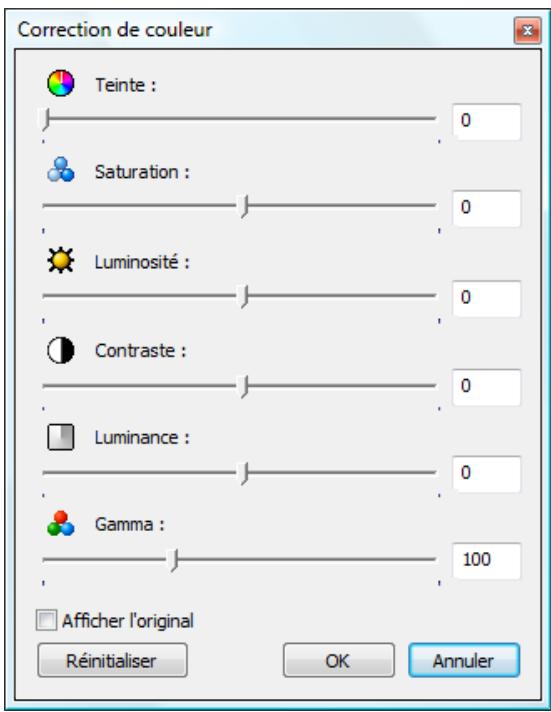Click the Teinte color wheel icon
Viewport: 551px width, 712px height.
(x=60, y=83)
